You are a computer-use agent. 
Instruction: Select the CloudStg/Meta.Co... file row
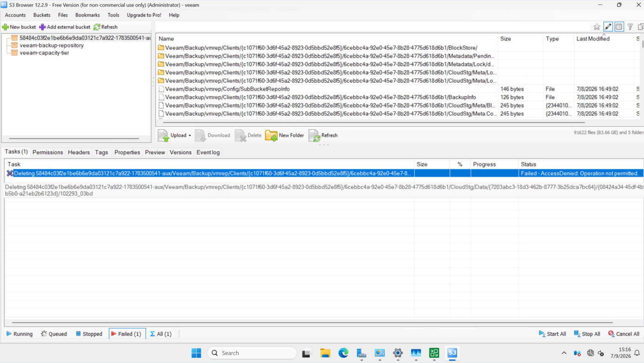328,114
